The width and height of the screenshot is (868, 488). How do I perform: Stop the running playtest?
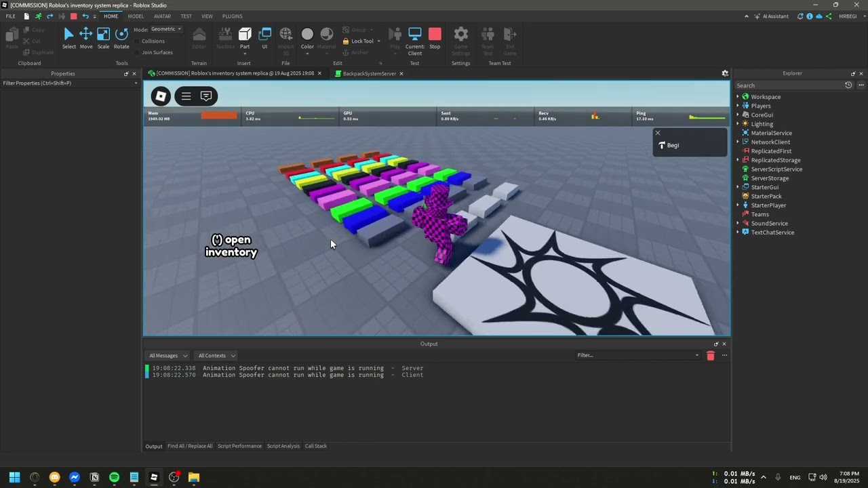click(435, 39)
